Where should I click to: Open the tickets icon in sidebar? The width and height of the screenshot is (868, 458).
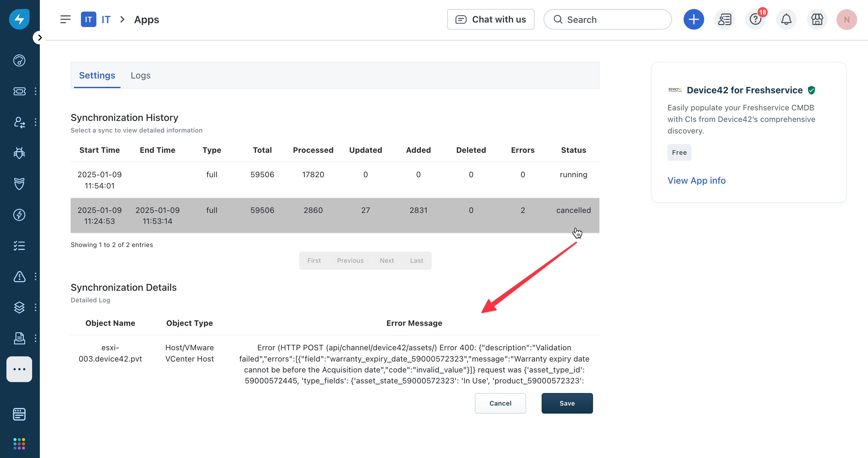19,91
